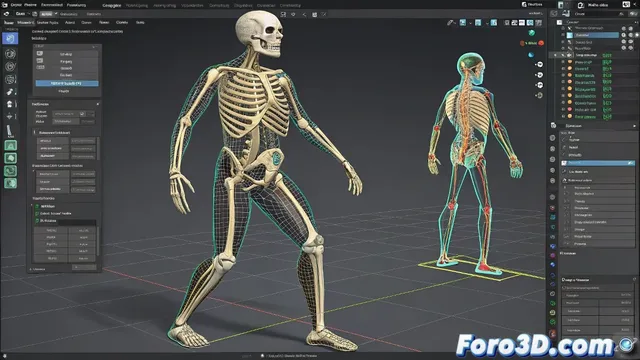
Task: Switch to the first viewport shading mode icon
Action: pyautogui.click(x=507, y=23)
